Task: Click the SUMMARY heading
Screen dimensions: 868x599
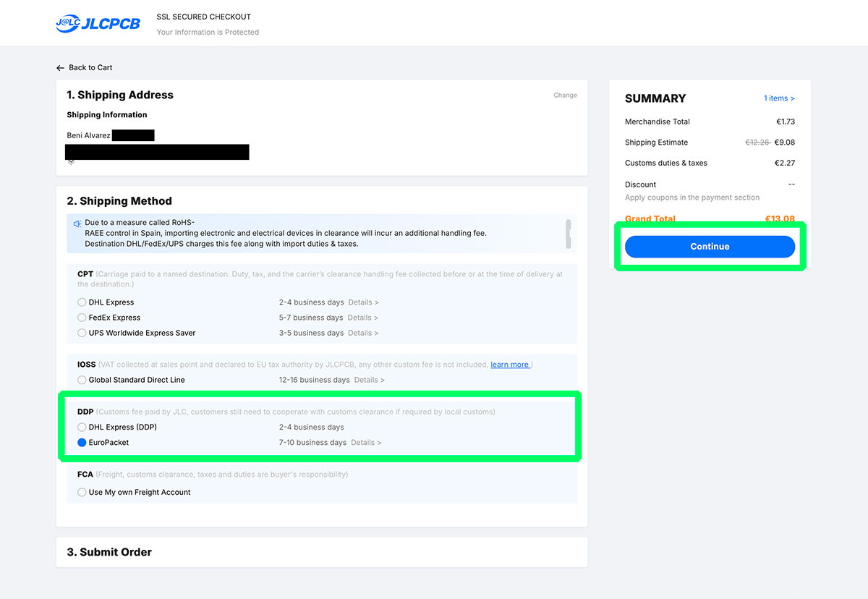Action: pyautogui.click(x=655, y=98)
